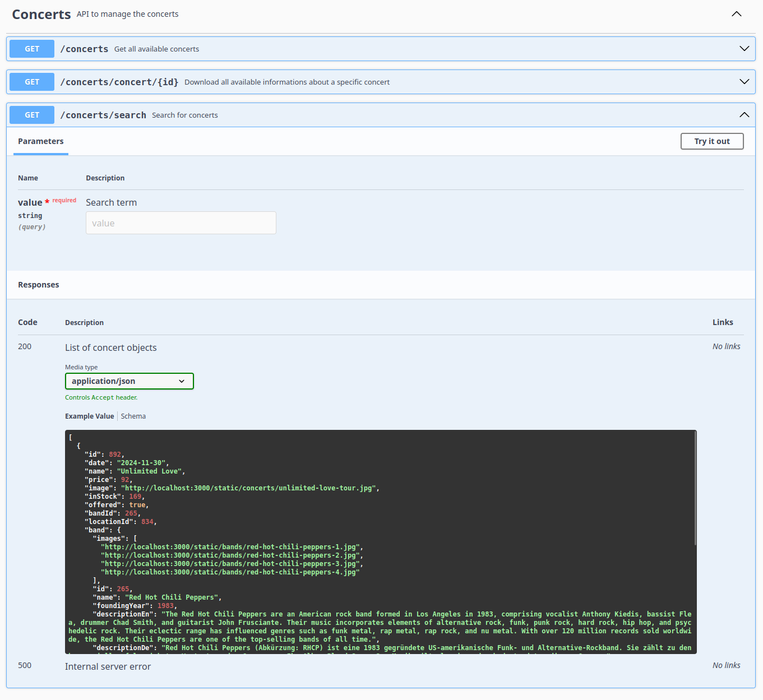Click the GET badge for /concerts
The image size is (763, 700).
[x=32, y=49]
